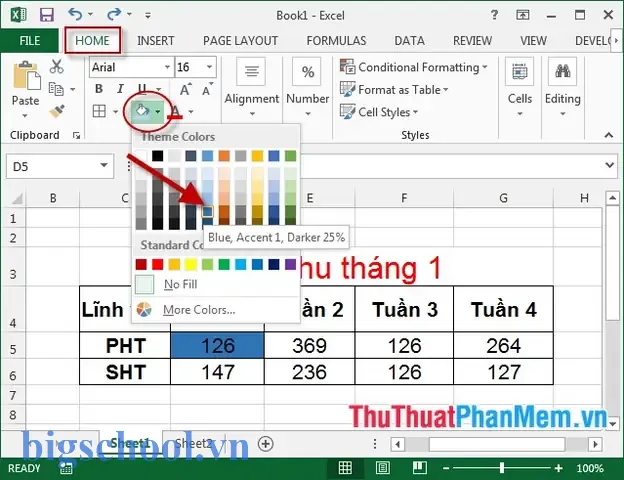Expand the formula bar chevron

609,165
